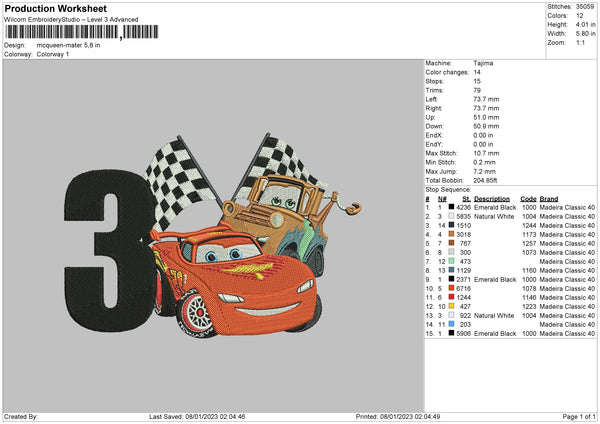Click the Max Jump value '7.2 mm'

pos(484,171)
